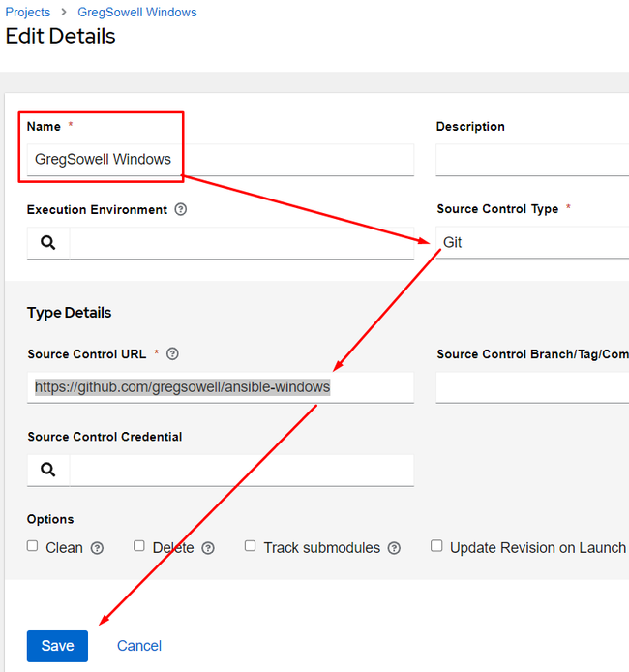
Task: Show help icon next to Track submodules
Action: 394,548
